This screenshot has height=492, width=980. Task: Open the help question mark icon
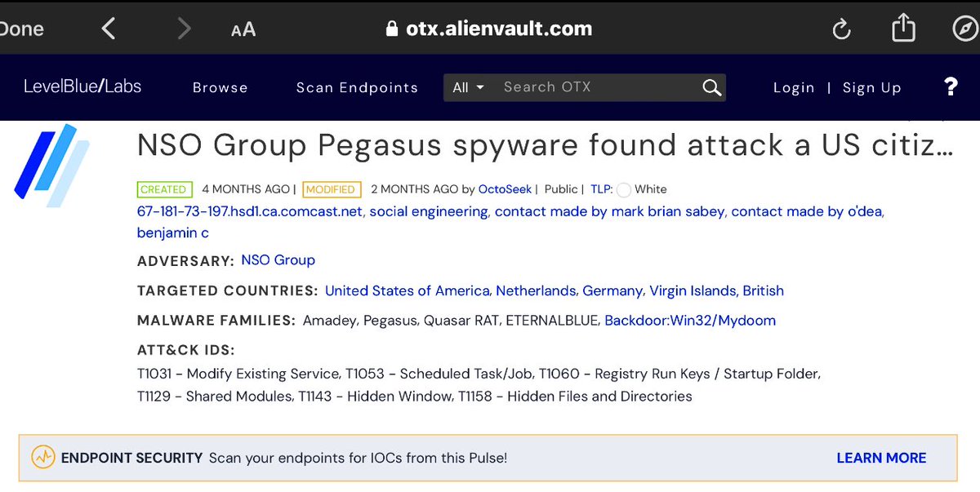pos(951,87)
